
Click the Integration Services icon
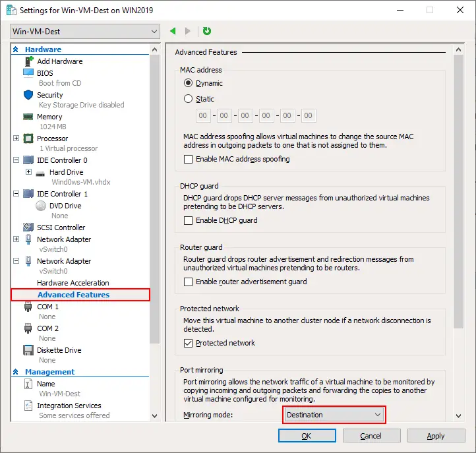coord(28,406)
